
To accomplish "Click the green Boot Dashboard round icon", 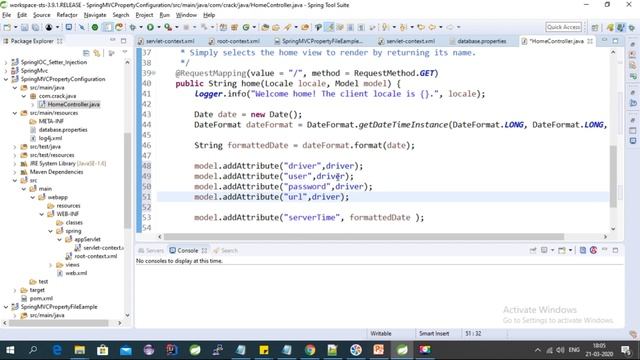I will [x=95, y=27].
